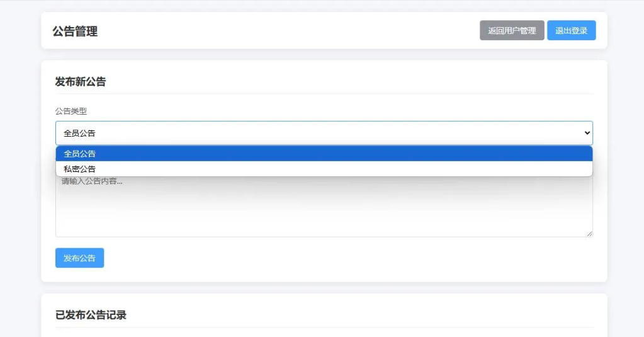Click the 公告管理 page title
The image size is (644, 337).
75,31
